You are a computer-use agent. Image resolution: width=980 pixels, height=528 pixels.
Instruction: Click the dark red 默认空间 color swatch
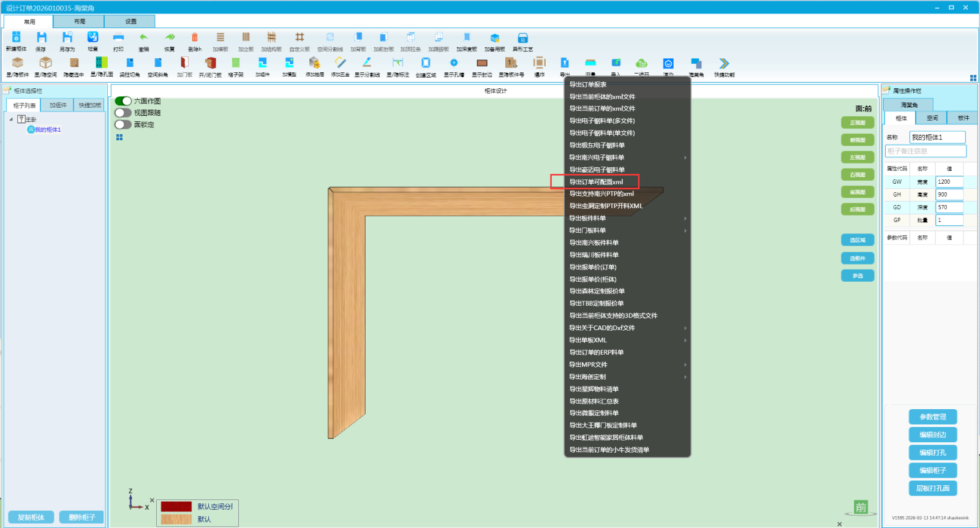[176, 507]
